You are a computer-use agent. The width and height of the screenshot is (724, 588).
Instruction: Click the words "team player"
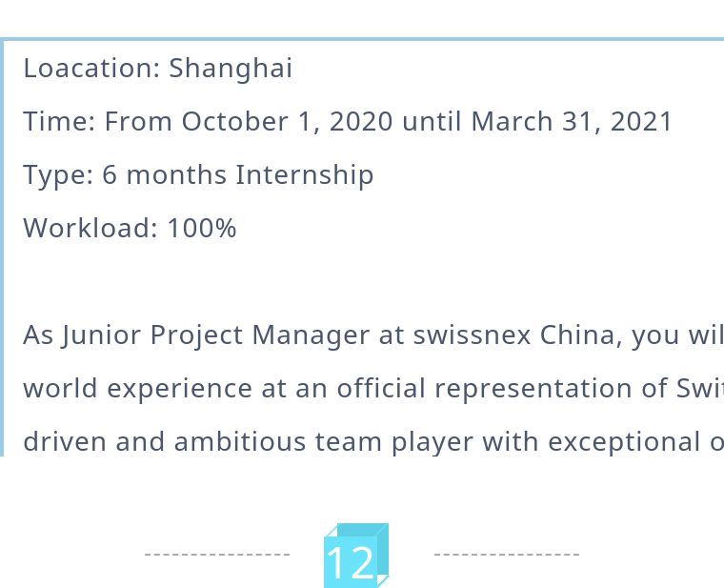click(389, 442)
